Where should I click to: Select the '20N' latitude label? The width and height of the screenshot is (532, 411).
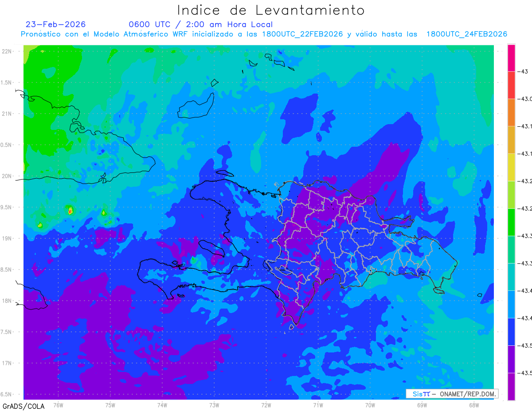tap(8, 176)
